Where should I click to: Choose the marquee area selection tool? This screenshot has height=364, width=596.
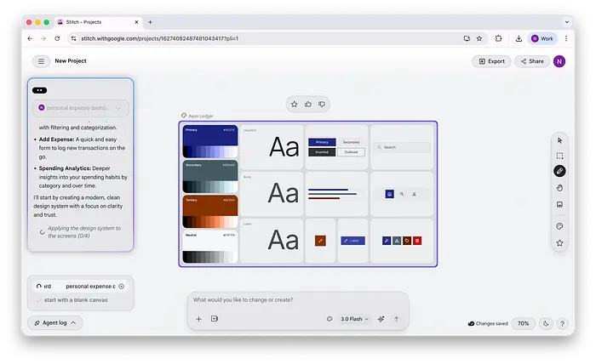[x=559, y=156]
